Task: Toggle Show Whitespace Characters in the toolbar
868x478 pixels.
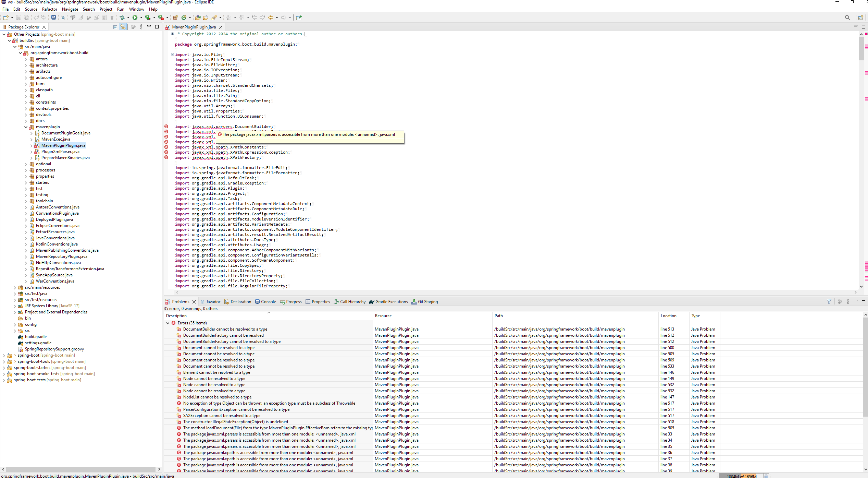Action: coord(112,17)
